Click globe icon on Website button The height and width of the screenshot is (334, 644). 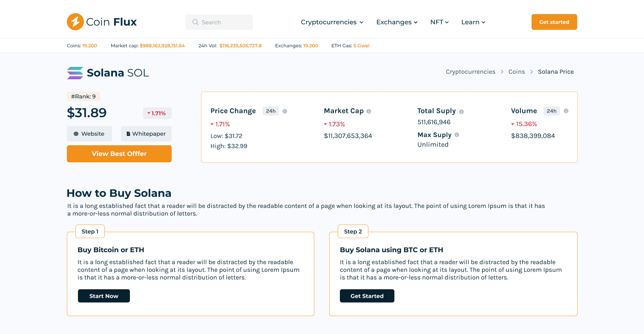pos(76,134)
